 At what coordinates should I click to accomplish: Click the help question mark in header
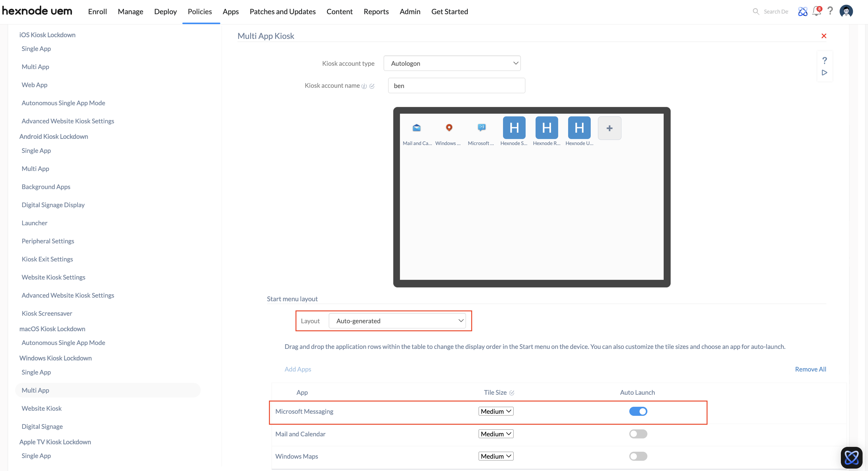click(830, 11)
